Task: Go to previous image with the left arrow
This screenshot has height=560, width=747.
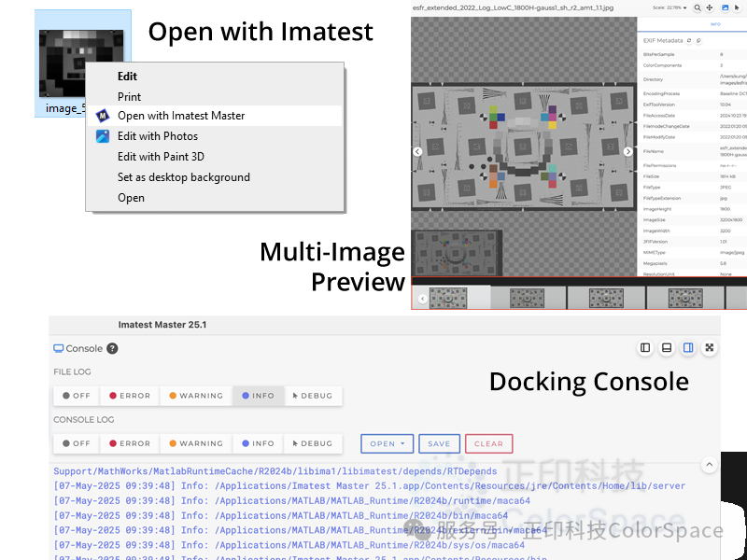Action: click(x=417, y=151)
